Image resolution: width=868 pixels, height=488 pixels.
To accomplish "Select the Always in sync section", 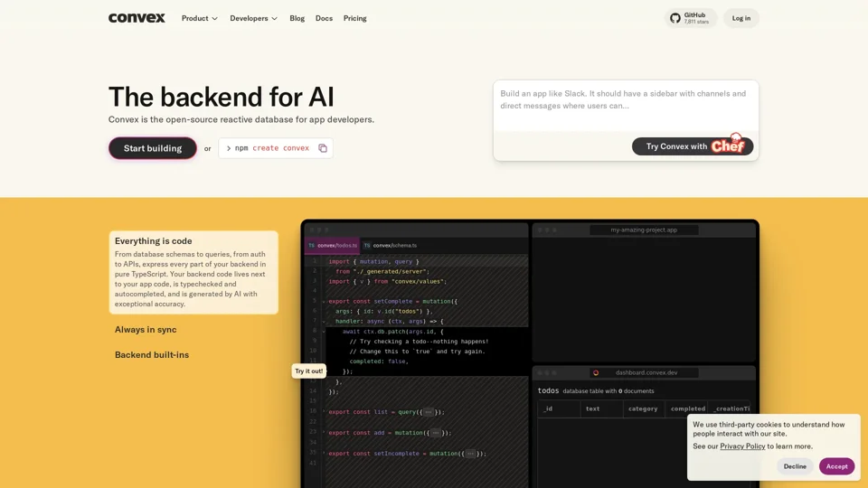I will point(146,329).
